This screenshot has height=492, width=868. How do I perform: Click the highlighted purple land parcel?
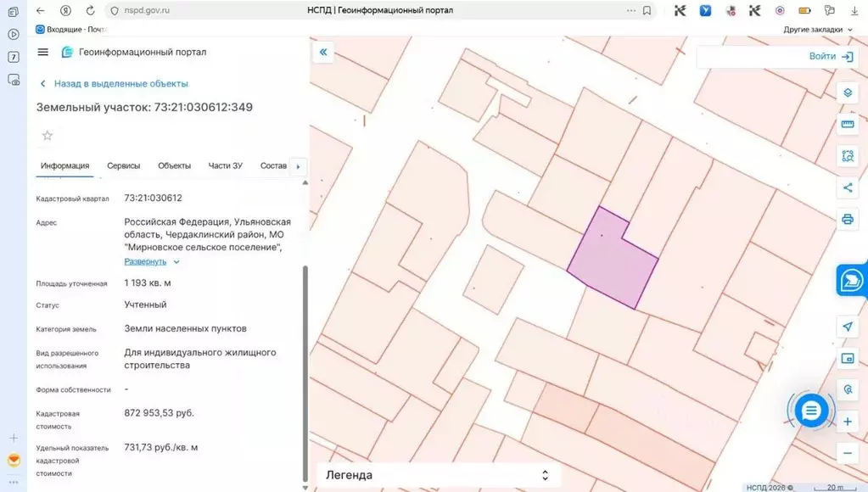coord(610,261)
